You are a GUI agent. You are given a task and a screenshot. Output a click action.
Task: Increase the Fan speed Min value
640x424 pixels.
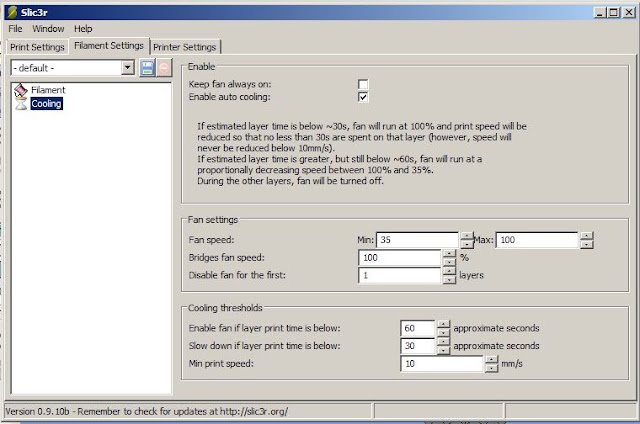pyautogui.click(x=467, y=236)
